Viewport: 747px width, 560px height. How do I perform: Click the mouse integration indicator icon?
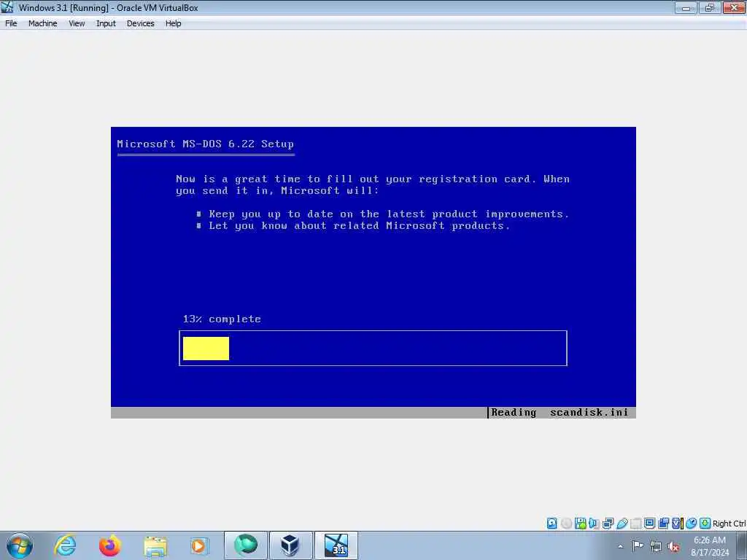[x=692, y=524]
